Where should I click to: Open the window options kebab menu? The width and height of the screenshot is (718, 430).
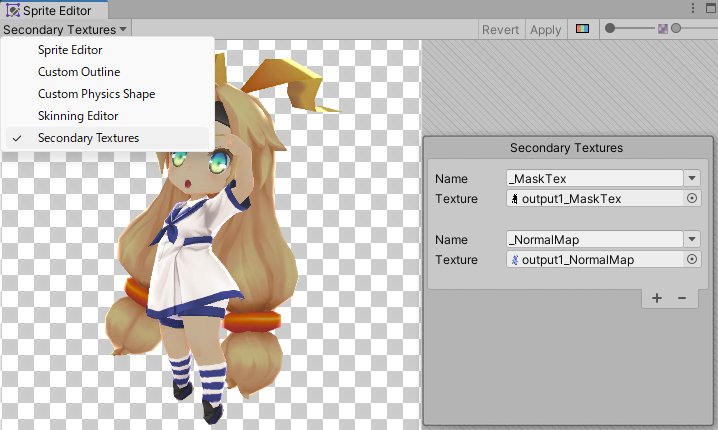693,8
